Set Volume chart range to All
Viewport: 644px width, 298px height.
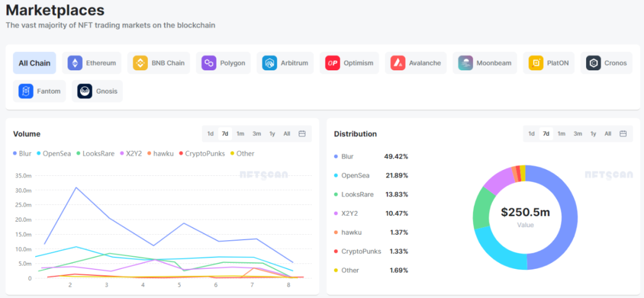[x=287, y=134]
